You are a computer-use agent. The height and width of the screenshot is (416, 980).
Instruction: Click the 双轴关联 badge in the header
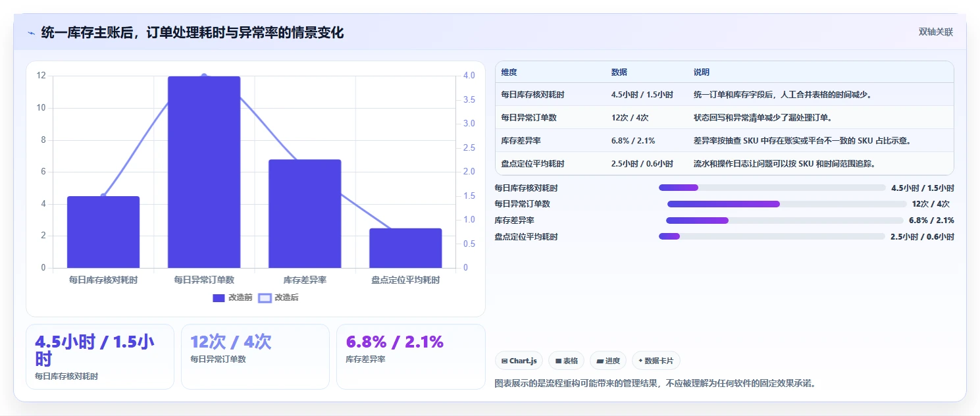pyautogui.click(x=935, y=32)
